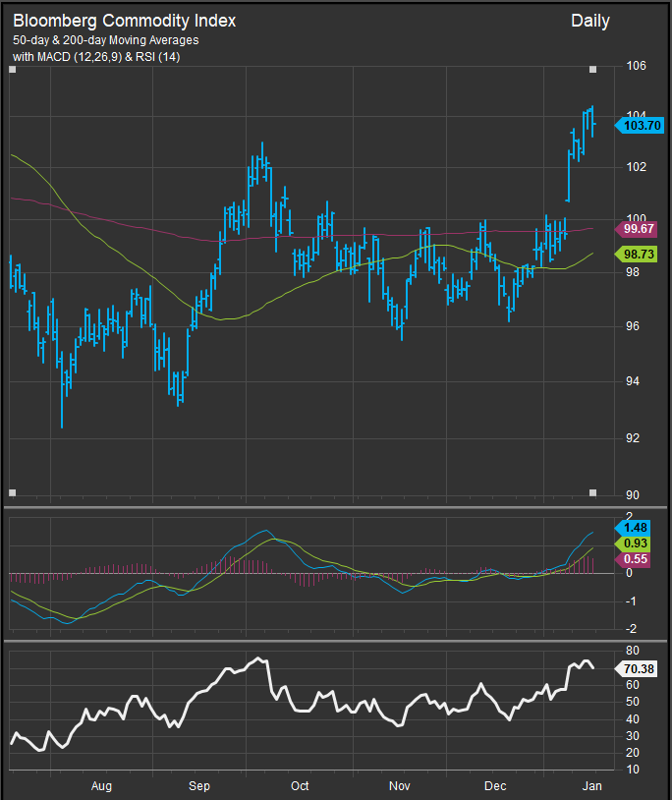Click the 50-day & 200-day Moving Averages subtitle
The image size is (672, 800).
pyautogui.click(x=105, y=40)
